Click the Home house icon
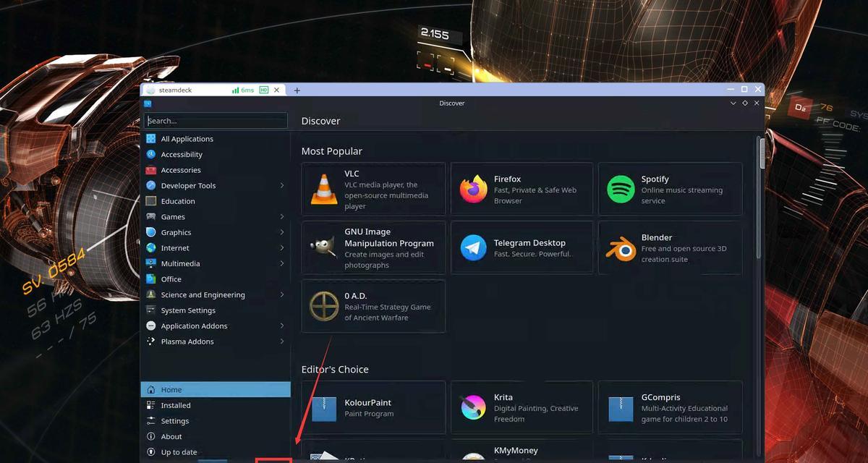Screen dimensions: 868x463 (150, 389)
